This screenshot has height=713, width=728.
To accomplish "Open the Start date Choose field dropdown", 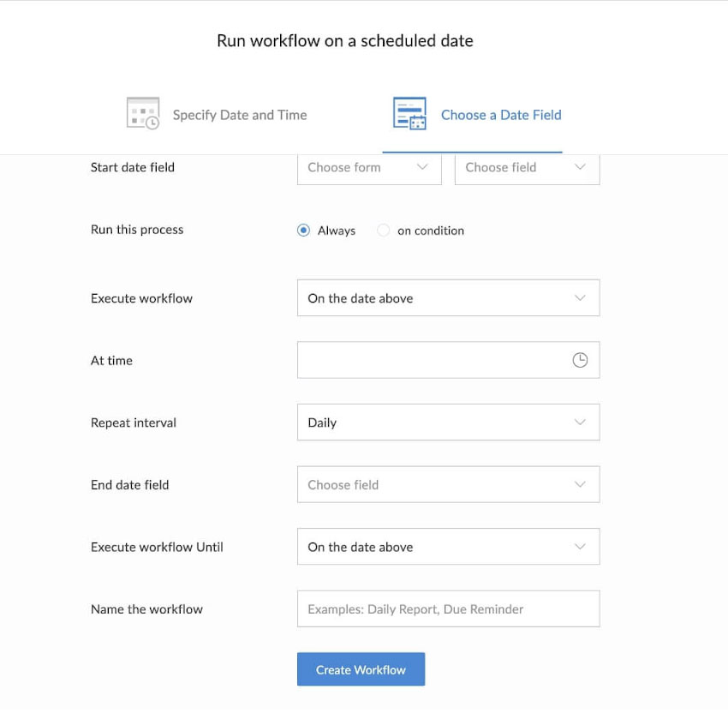I will tap(527, 168).
